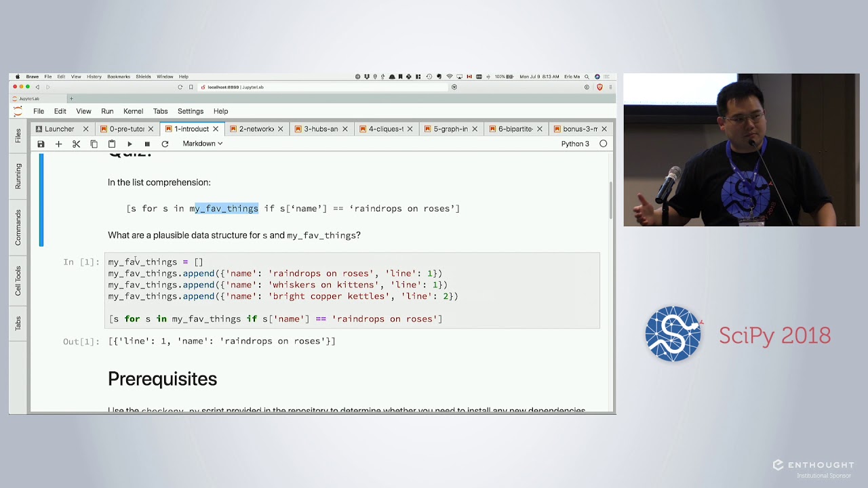
Task: Close the Launcher tab
Action: pyautogui.click(x=85, y=129)
